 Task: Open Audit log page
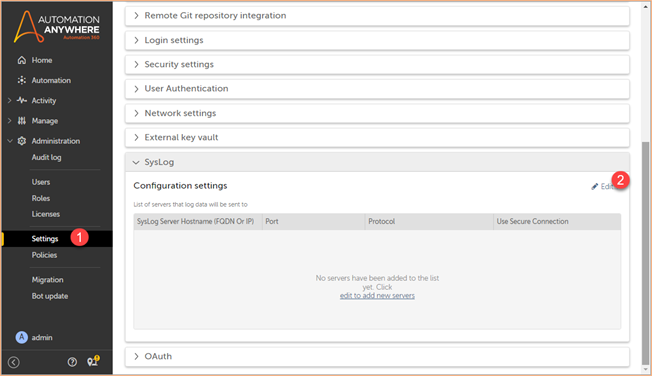coord(47,158)
